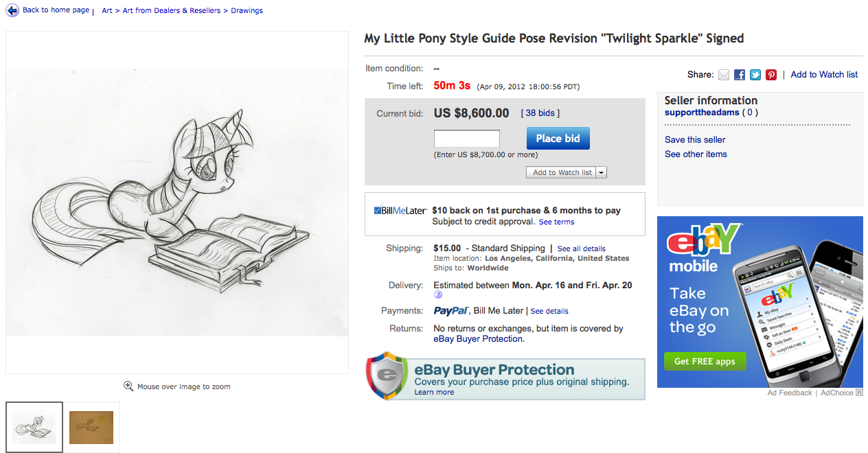Click the magnifier zoom icon under image
868x453 pixels.
click(128, 386)
